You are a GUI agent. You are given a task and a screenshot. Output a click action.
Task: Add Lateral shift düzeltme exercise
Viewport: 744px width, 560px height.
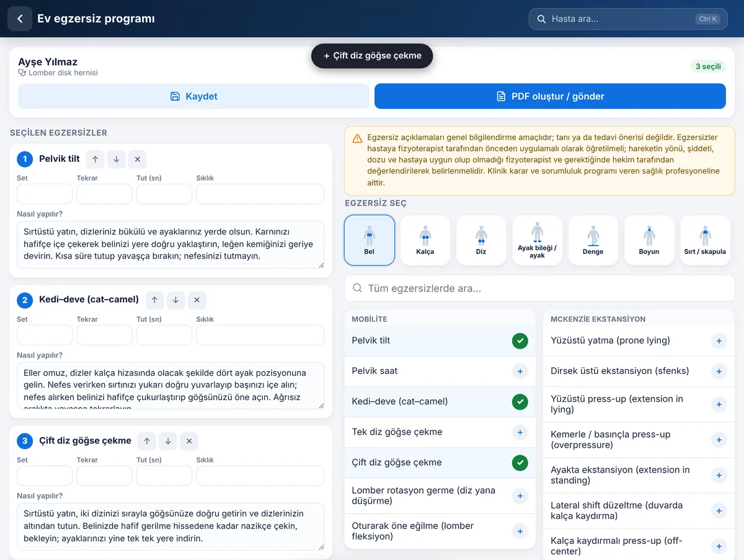719,511
